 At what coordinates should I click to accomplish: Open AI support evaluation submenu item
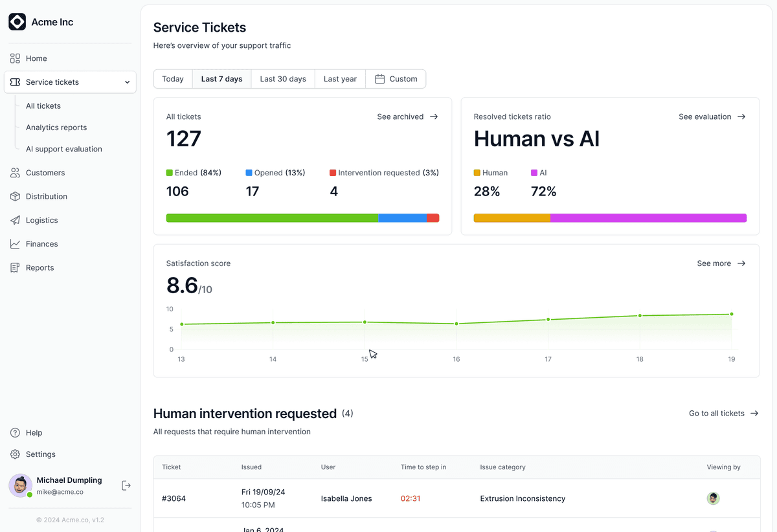(x=64, y=149)
